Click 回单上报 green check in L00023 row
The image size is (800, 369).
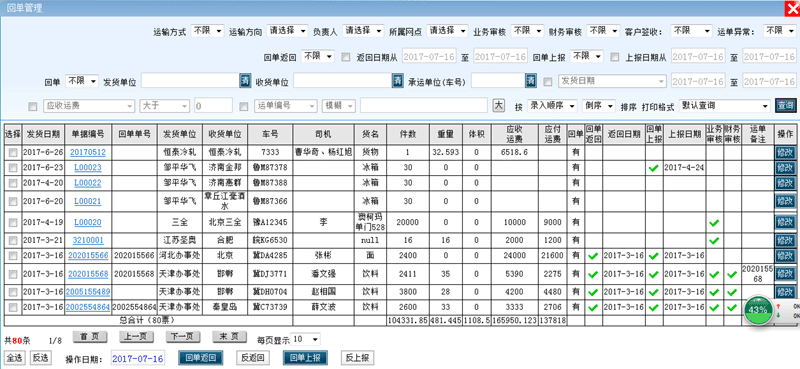tap(654, 168)
